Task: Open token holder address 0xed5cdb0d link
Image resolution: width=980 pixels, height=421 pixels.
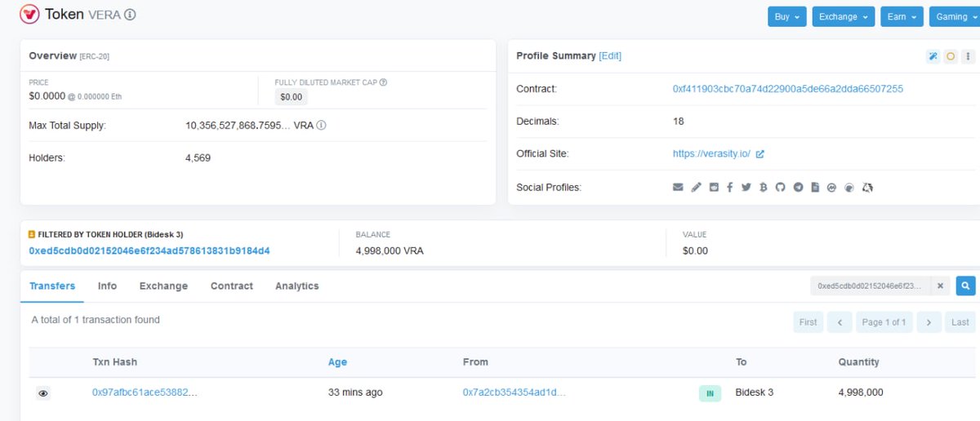Action: (149, 251)
